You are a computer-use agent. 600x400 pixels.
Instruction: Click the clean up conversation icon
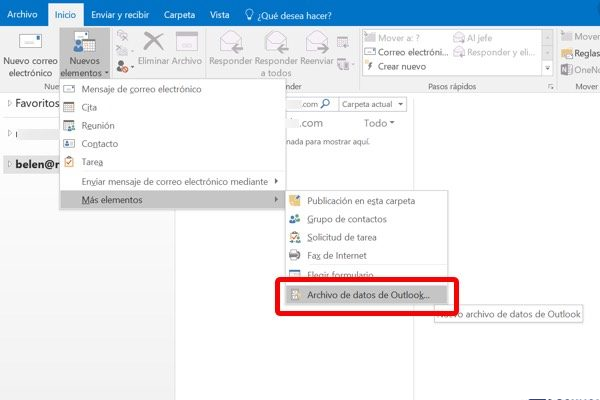coord(124,51)
